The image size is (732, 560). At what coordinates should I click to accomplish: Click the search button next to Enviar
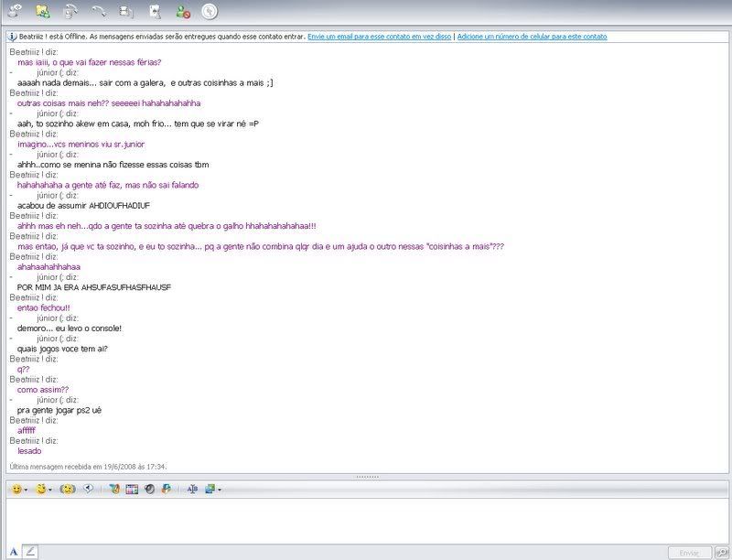722,553
